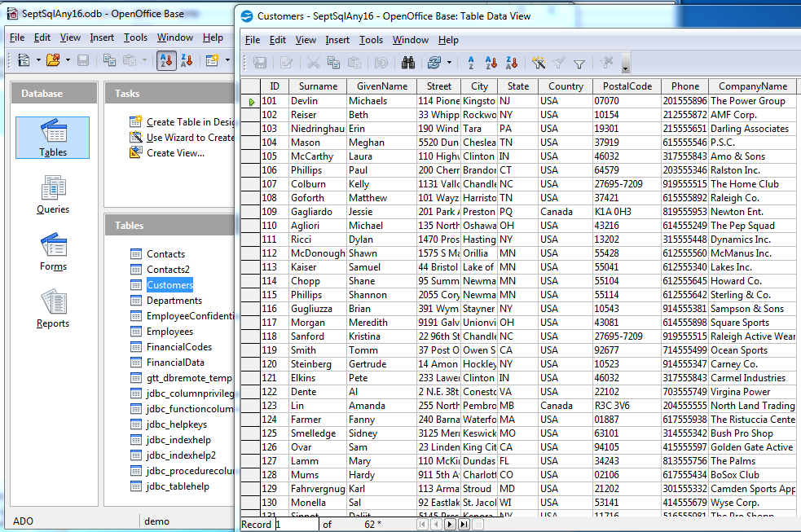
Task: Click the Refresh icon in Table Data View
Action: (x=434, y=63)
